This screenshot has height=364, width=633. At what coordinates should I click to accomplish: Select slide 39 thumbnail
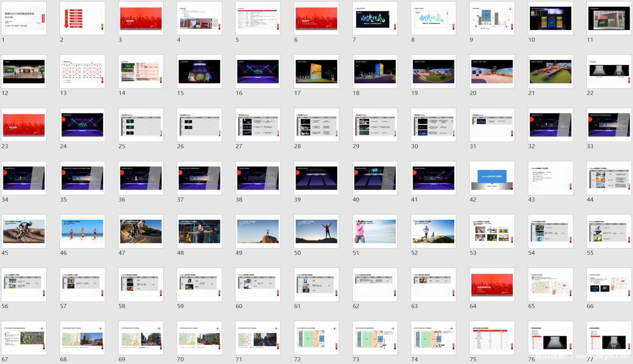(x=316, y=178)
